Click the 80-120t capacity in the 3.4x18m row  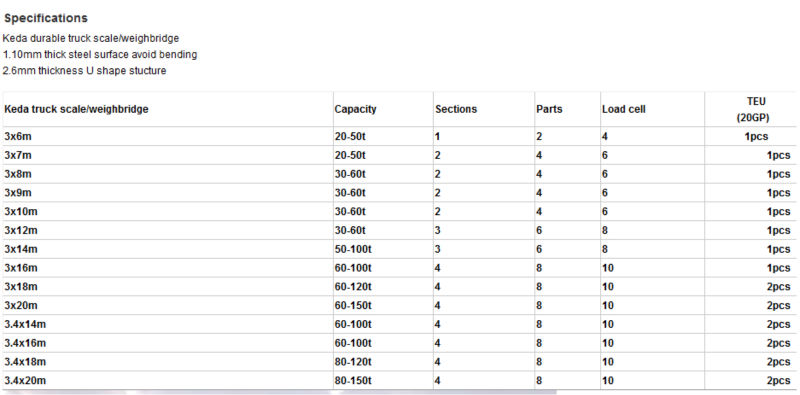click(353, 362)
